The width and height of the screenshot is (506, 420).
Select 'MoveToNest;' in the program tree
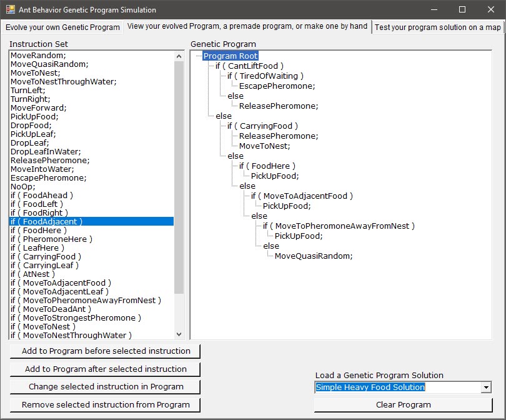coord(265,146)
